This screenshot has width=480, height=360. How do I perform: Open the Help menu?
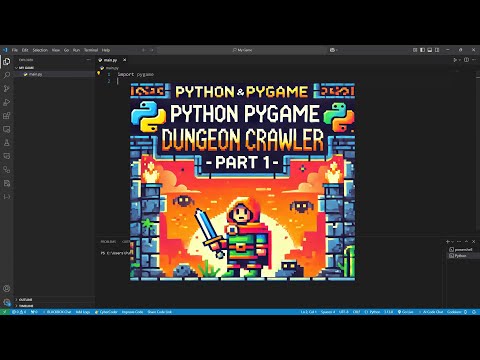click(106, 50)
